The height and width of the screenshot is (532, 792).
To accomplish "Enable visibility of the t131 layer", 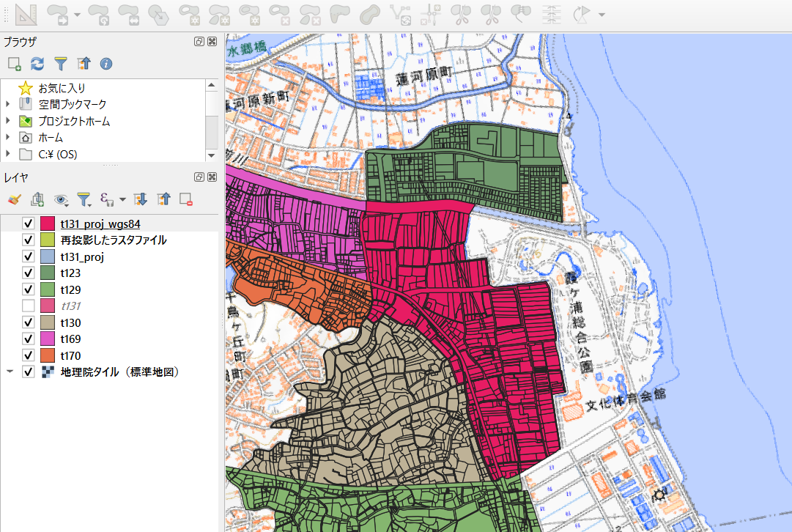I will (29, 306).
